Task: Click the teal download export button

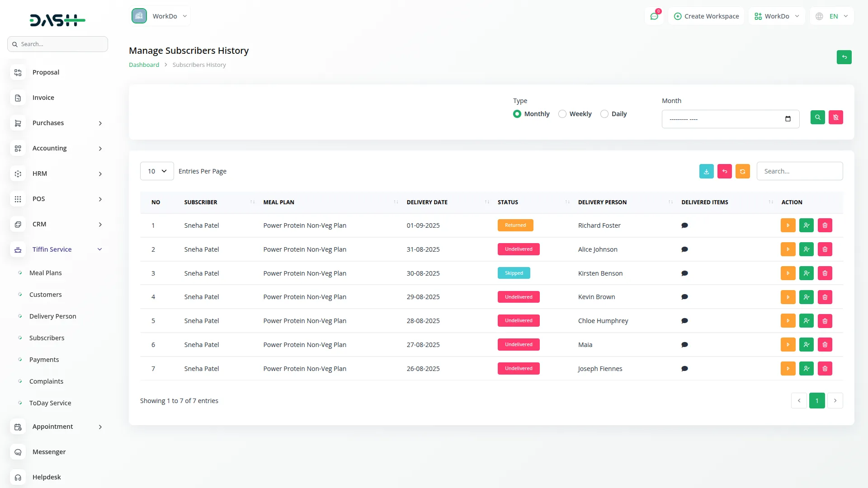Action: tap(706, 171)
